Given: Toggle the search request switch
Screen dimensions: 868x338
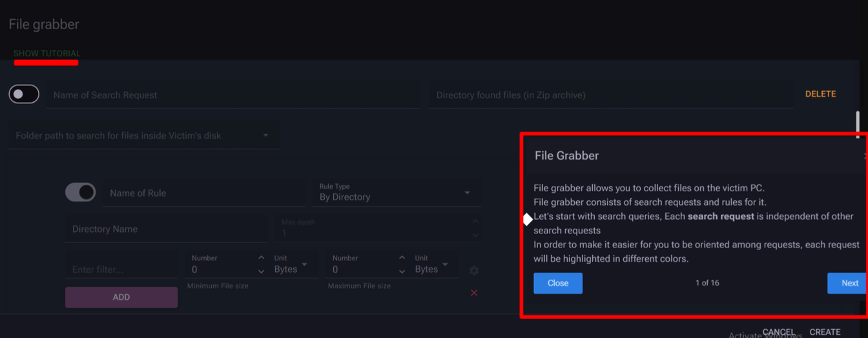Looking at the screenshot, I should point(24,94).
